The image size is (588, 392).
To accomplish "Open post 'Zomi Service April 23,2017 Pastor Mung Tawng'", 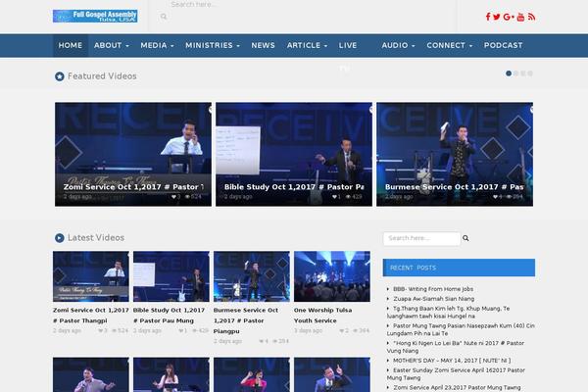I will pos(457,387).
